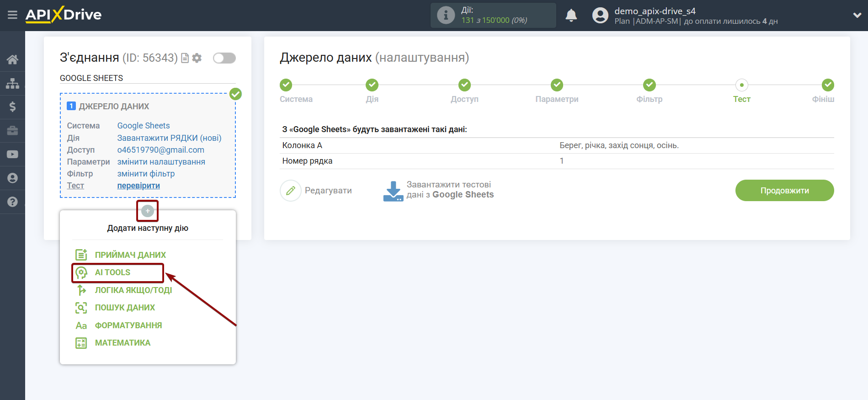868x400 pixels.
Task: Open the YouTube video icon in sidebar
Action: pos(12,155)
